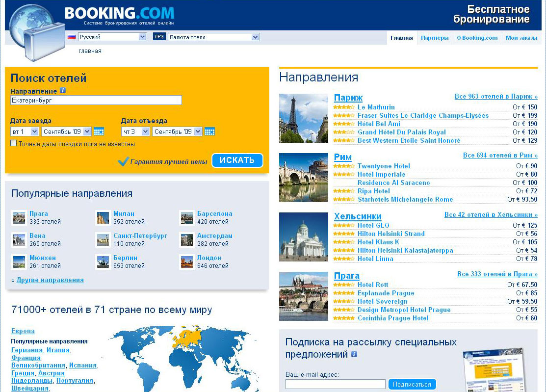Click the Prague castle photo in Направления
Viewport: 546px width, 392px height.
(x=304, y=296)
